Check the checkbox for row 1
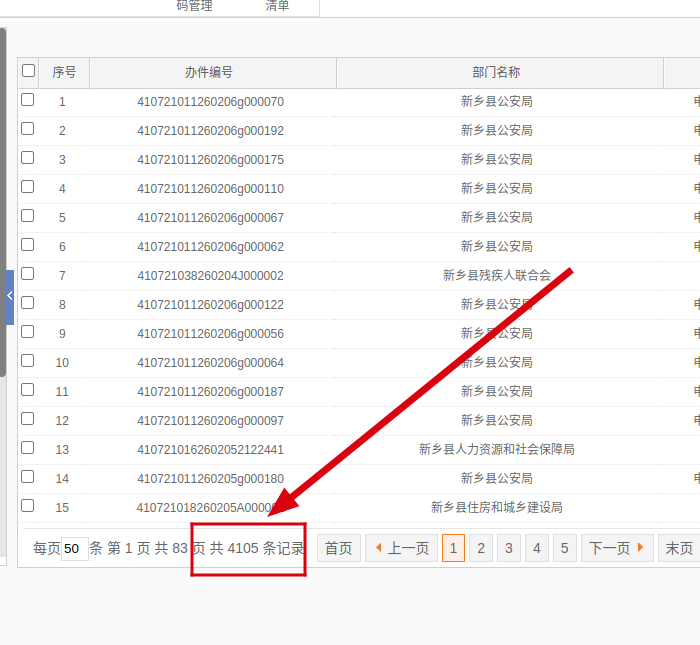 click(x=28, y=100)
